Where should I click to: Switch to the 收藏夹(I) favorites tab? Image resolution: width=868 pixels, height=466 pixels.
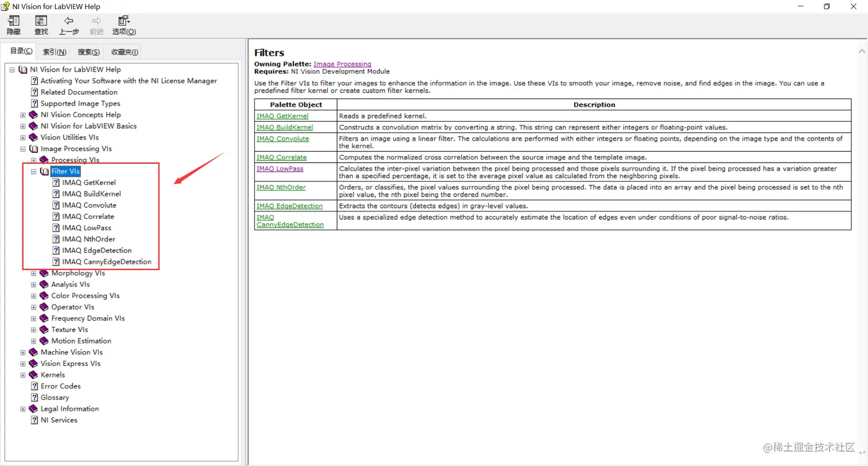coord(125,52)
